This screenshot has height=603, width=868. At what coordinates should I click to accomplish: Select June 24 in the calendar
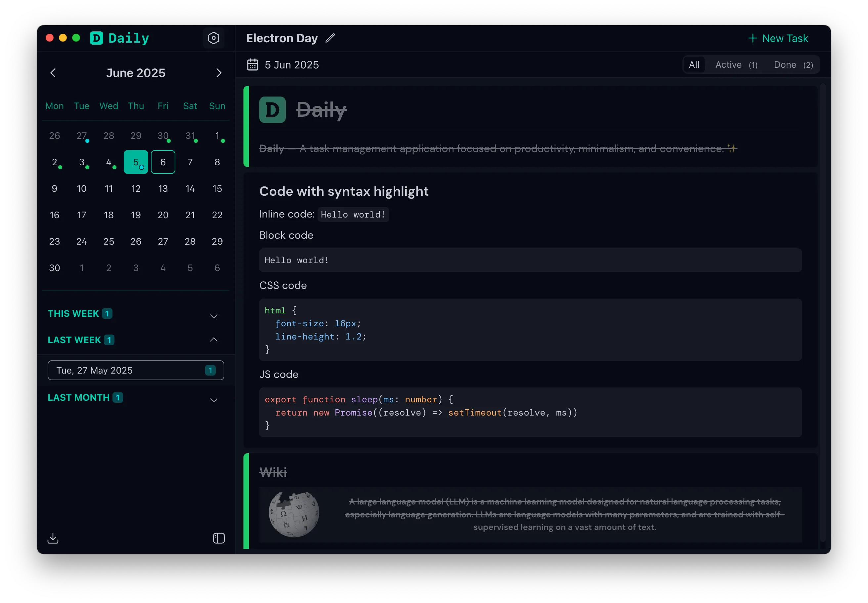[82, 241]
